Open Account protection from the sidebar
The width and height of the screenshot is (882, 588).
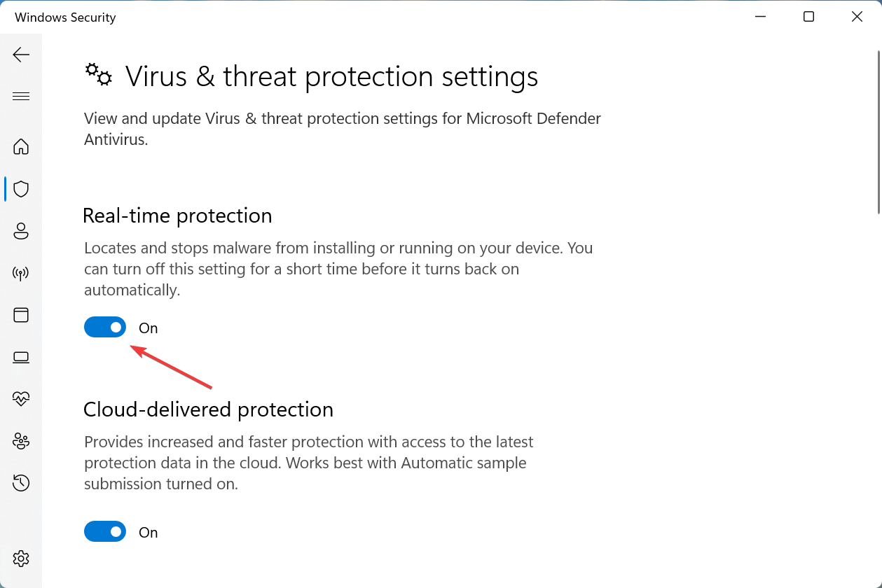[x=21, y=231]
